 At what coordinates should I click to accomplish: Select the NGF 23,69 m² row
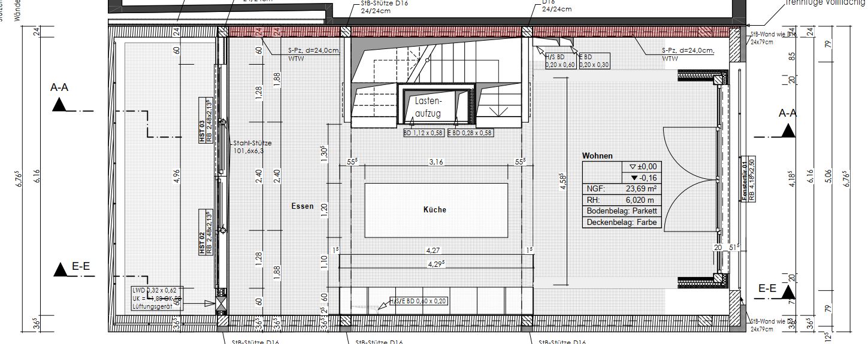pos(621,189)
